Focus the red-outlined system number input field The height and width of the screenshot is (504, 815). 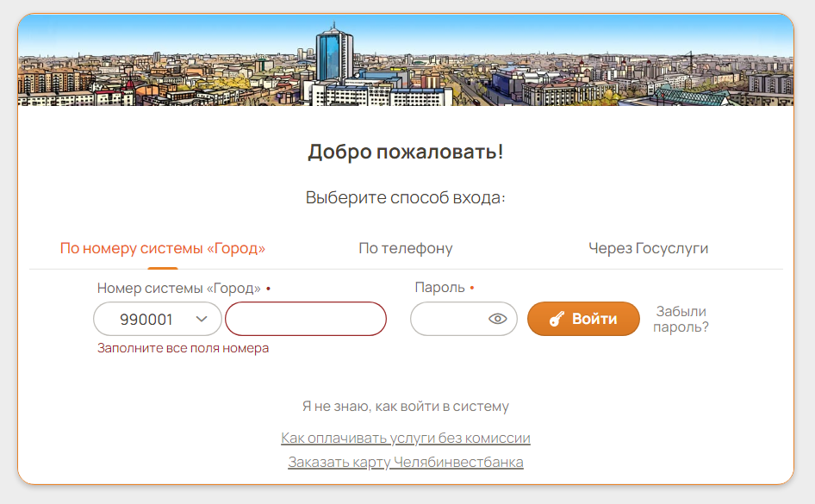(x=306, y=319)
